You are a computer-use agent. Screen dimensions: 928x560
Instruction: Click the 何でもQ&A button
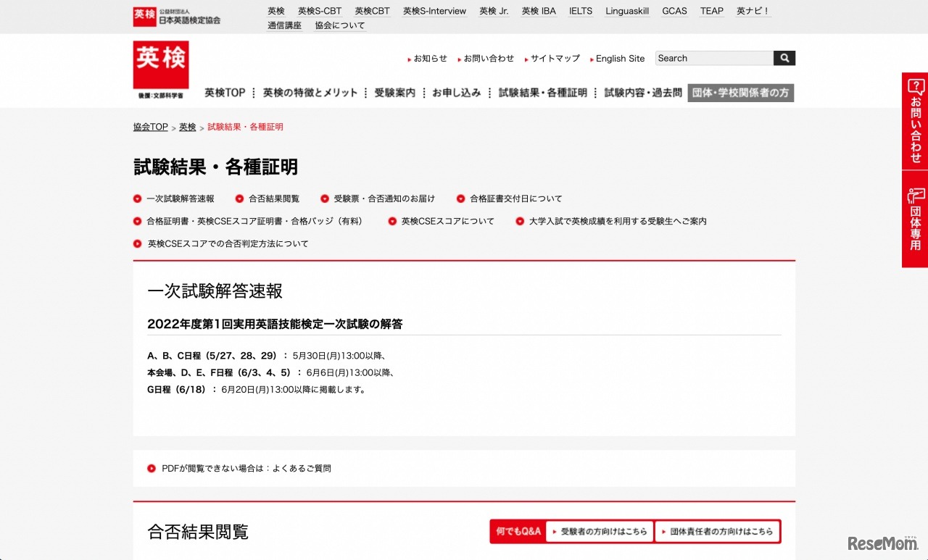click(x=518, y=531)
